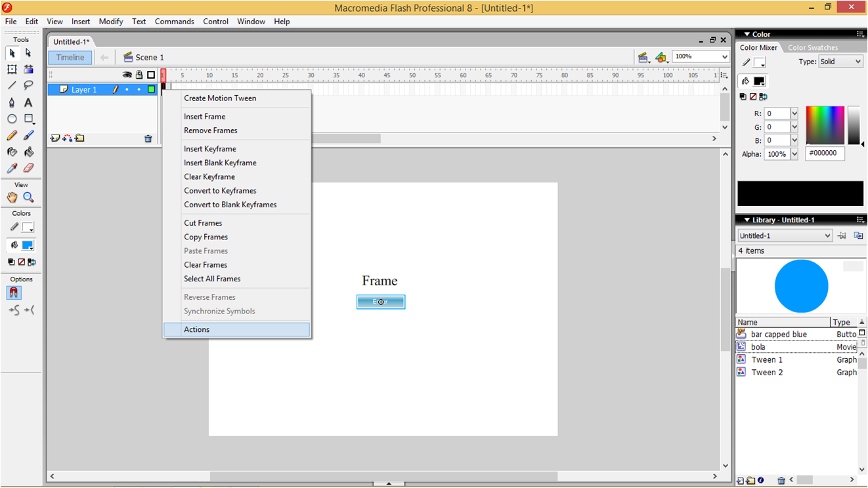Open the Library document Untitled-1 dropdown
The height and width of the screenshot is (488, 868).
click(785, 235)
